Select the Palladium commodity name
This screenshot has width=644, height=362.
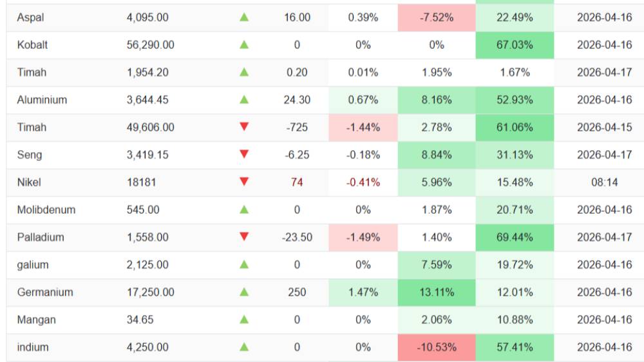tap(41, 237)
